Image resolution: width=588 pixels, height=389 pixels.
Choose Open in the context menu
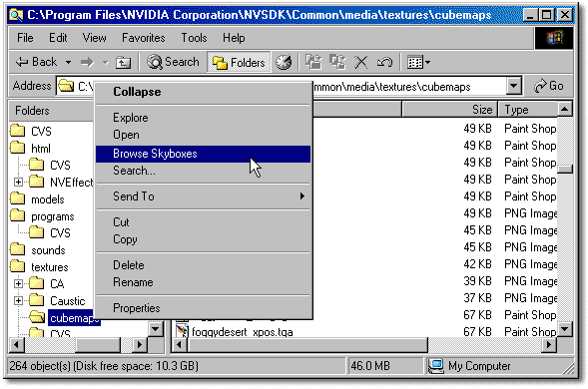click(204, 135)
